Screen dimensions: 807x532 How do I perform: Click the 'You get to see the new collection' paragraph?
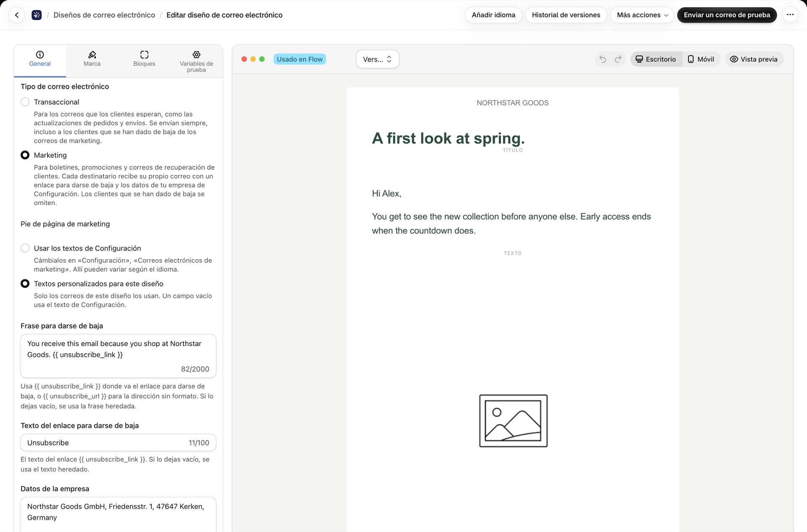point(511,224)
